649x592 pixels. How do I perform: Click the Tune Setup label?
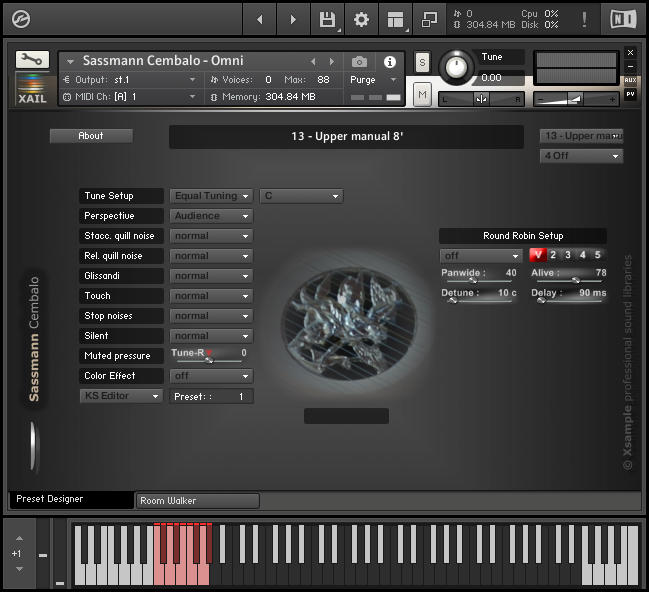tap(121, 196)
